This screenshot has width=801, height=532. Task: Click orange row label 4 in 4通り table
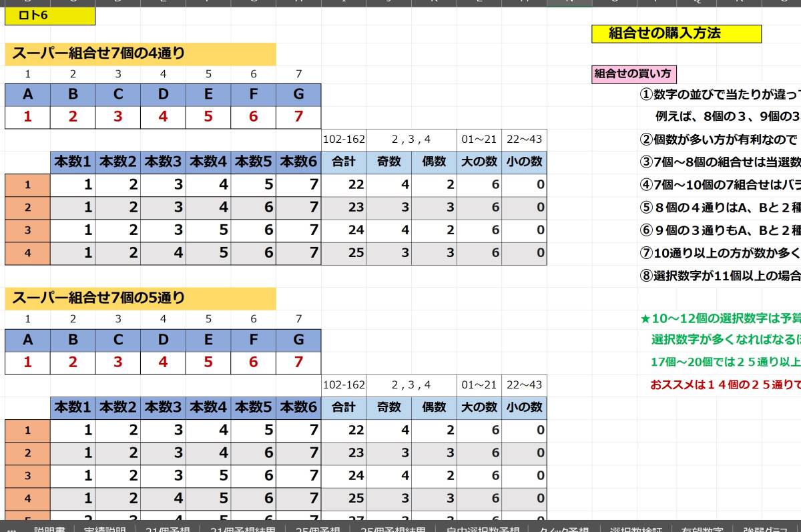(27, 253)
